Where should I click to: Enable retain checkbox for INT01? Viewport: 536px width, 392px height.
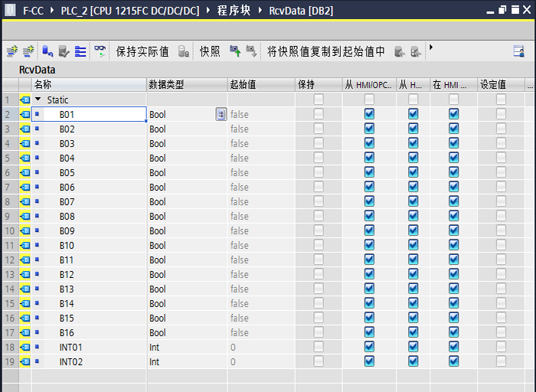tap(319, 347)
